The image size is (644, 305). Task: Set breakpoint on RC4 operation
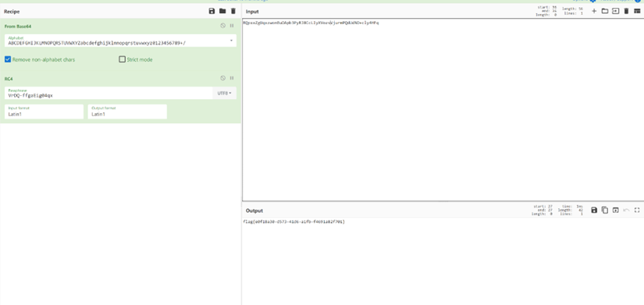click(232, 78)
